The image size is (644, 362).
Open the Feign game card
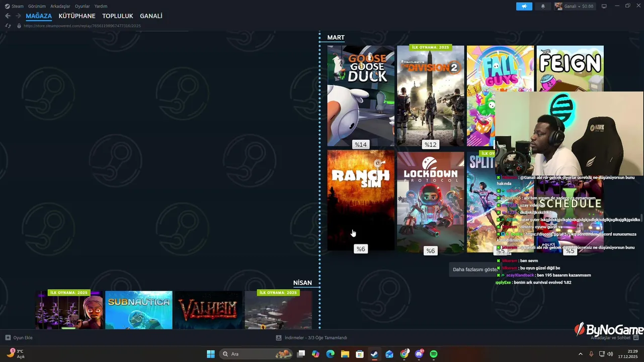[570, 68]
